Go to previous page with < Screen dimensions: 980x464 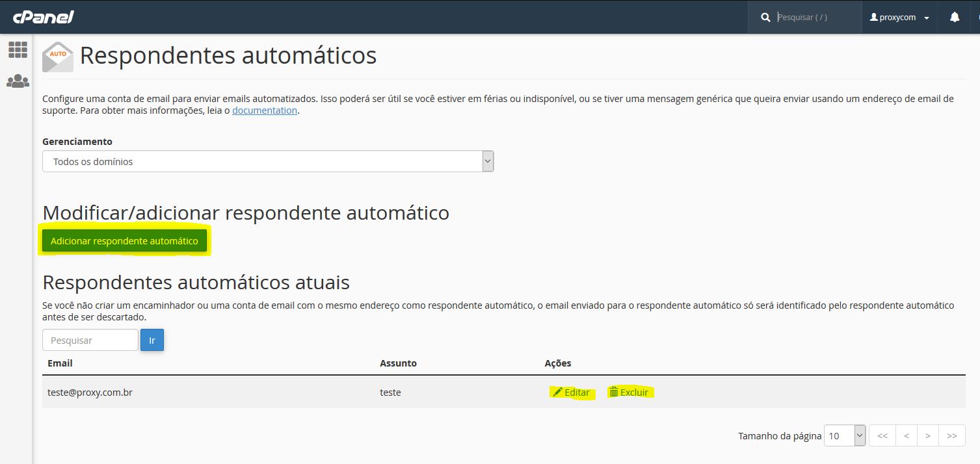(x=907, y=435)
